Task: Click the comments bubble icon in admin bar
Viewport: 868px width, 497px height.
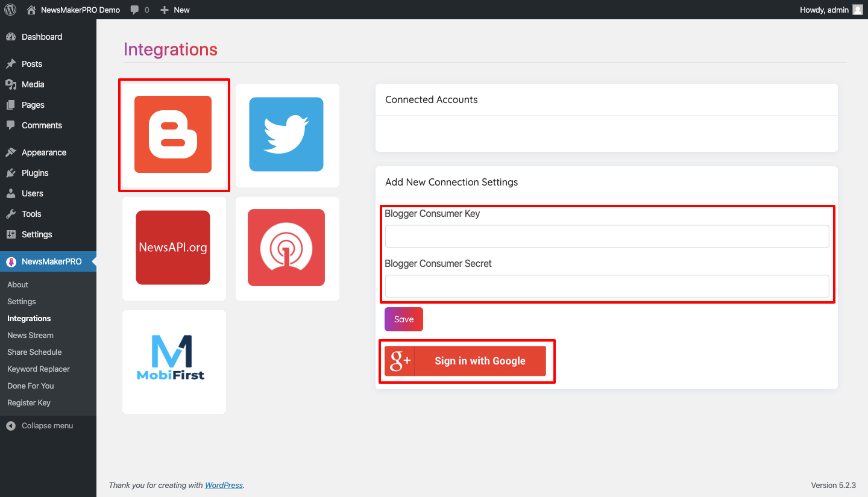Action: pos(135,10)
